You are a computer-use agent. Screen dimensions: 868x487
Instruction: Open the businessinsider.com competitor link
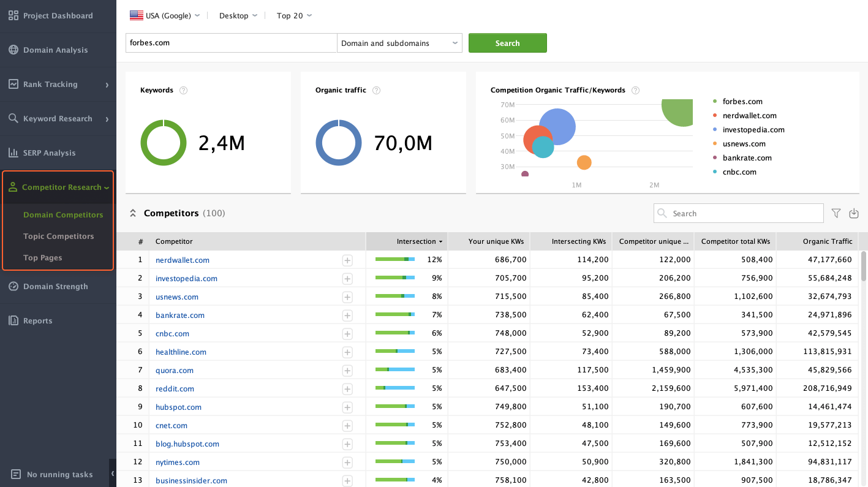click(191, 481)
